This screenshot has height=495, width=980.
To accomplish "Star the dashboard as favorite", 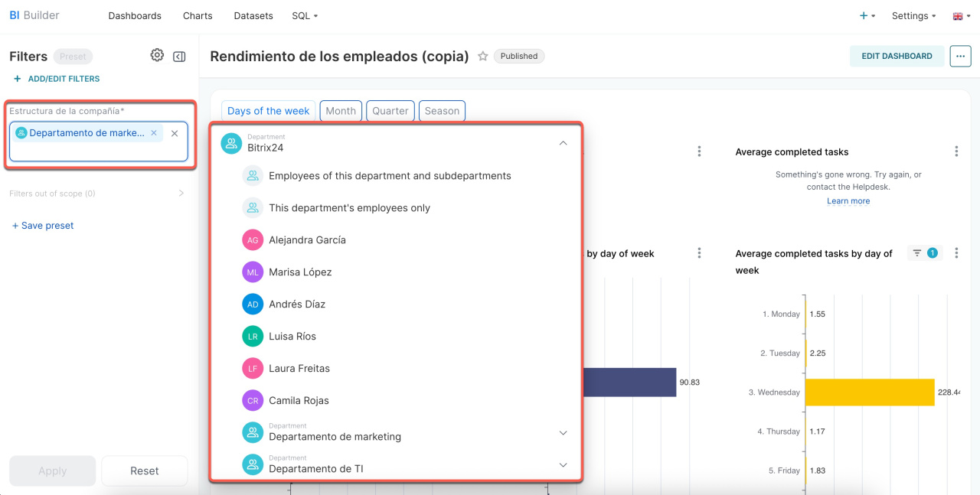I will coord(483,56).
